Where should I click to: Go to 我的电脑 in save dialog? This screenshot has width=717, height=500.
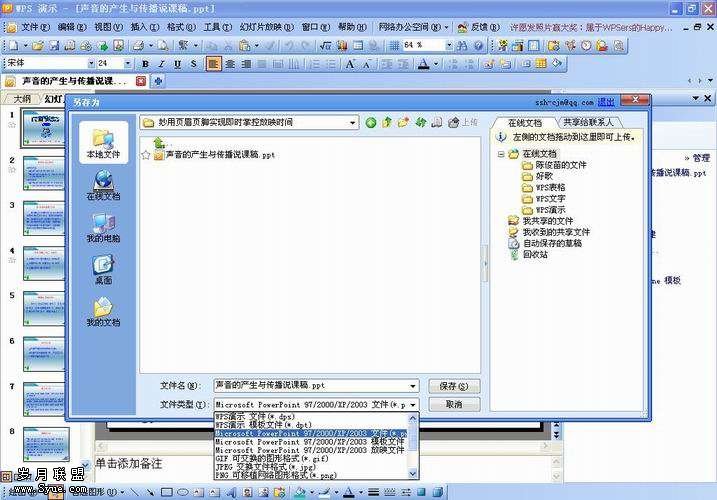click(103, 227)
